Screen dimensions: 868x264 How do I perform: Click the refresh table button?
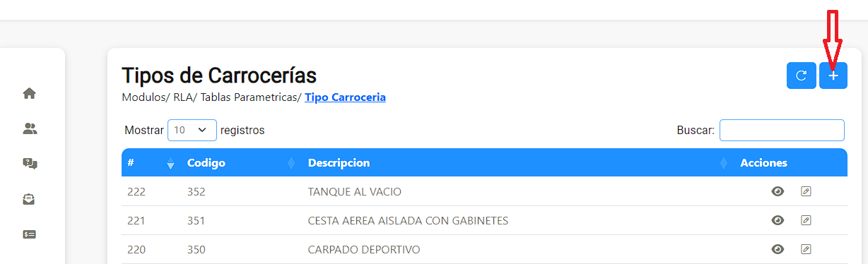(802, 76)
